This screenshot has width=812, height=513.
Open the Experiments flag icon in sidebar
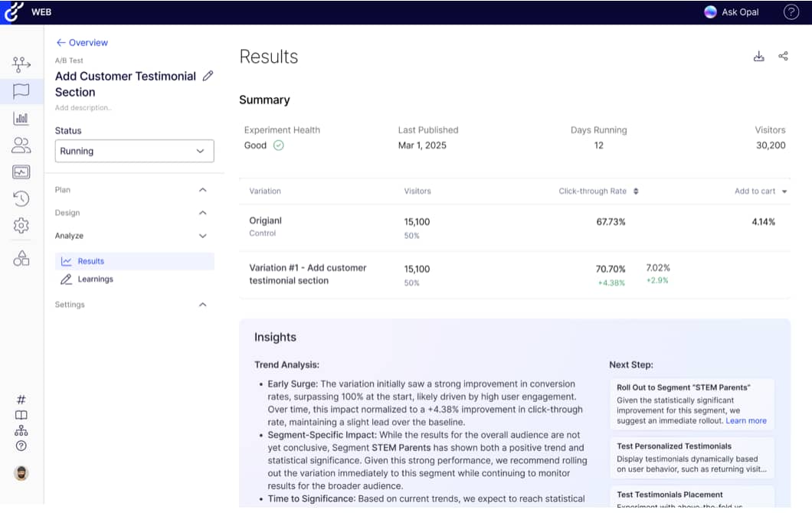tap(21, 91)
